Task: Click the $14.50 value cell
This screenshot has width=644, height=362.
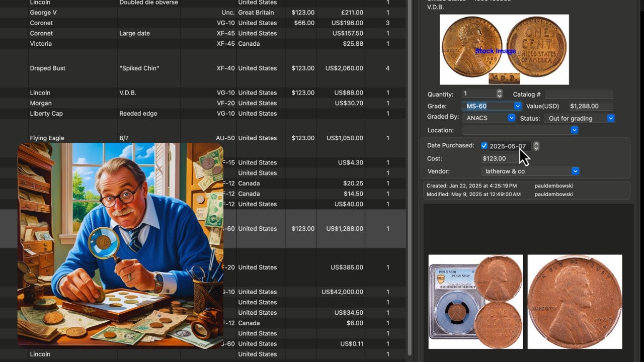Action: point(353,194)
